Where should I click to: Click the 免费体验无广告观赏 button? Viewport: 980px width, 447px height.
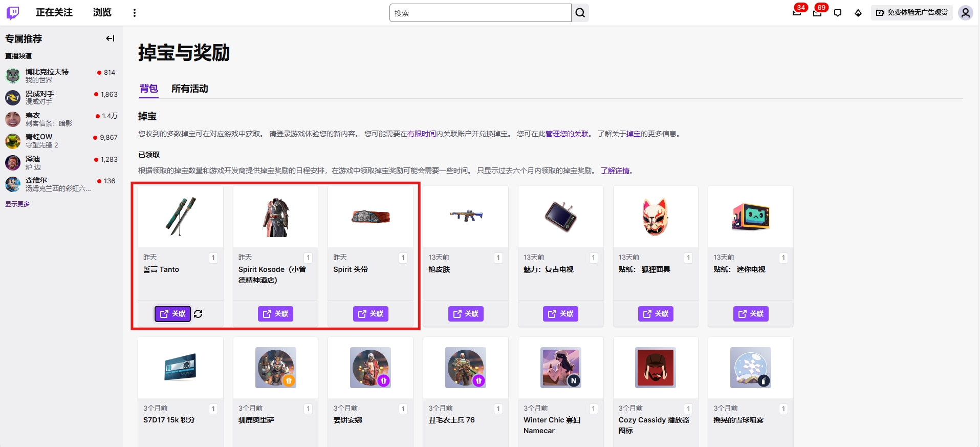(x=912, y=13)
